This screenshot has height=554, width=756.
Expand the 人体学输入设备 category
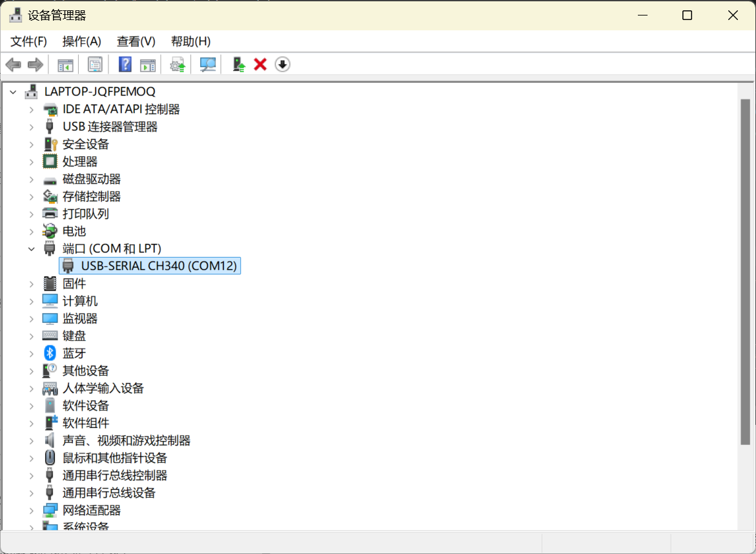[x=32, y=388]
